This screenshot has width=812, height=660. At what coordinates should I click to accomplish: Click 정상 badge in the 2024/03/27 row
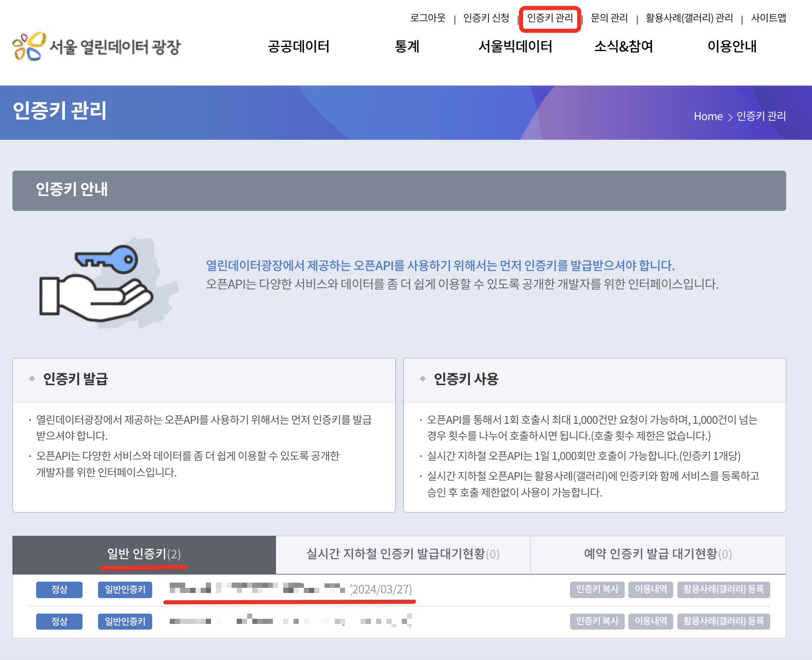(x=59, y=589)
